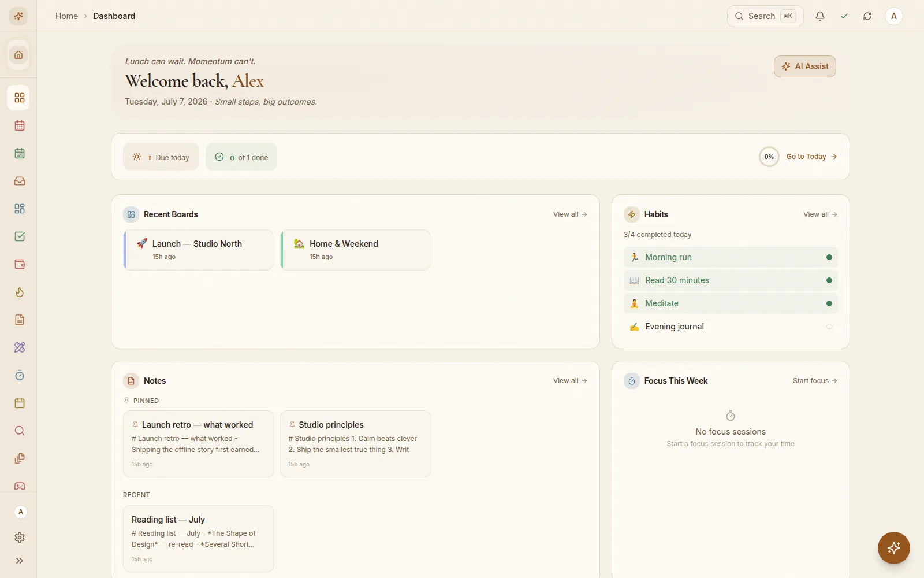Open the Studio principles pinned note
Viewport: 924px width, 578px height.
[x=355, y=444]
